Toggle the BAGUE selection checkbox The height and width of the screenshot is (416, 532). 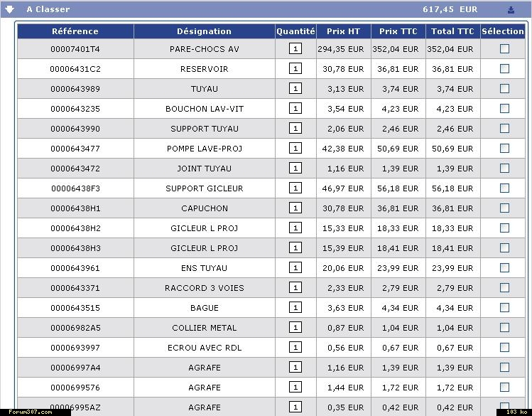coord(504,307)
